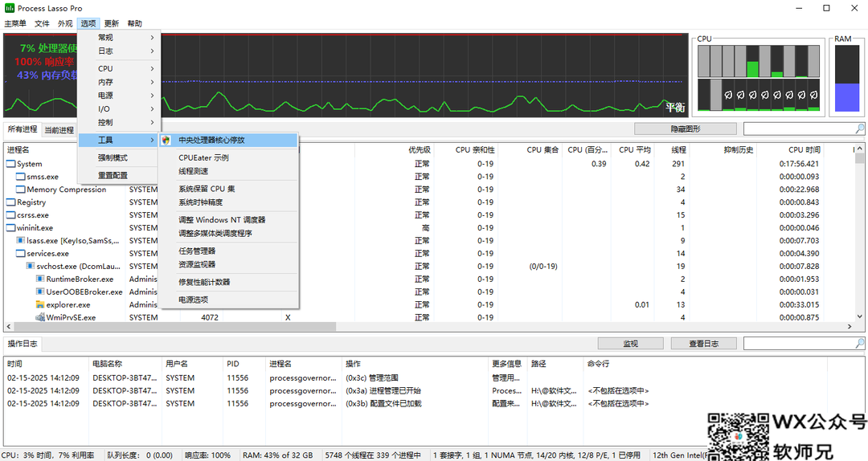Open the 控制 submenu
The width and height of the screenshot is (868, 461).
pos(120,122)
